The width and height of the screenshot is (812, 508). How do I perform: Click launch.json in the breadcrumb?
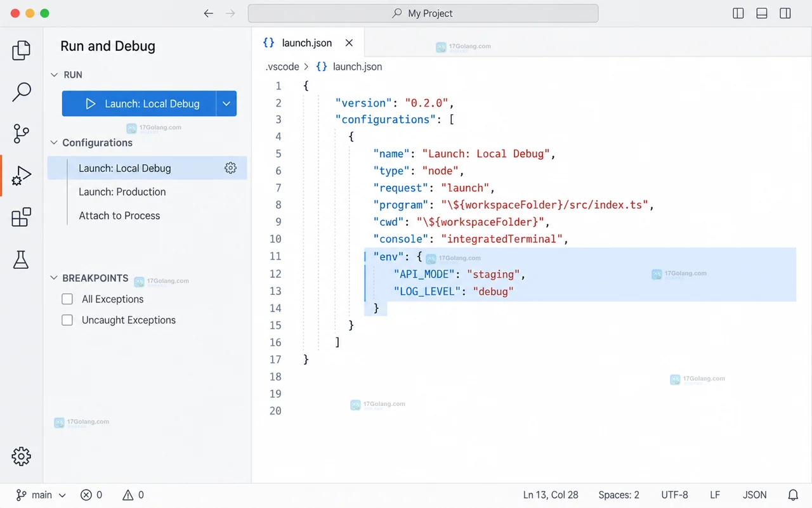point(357,67)
